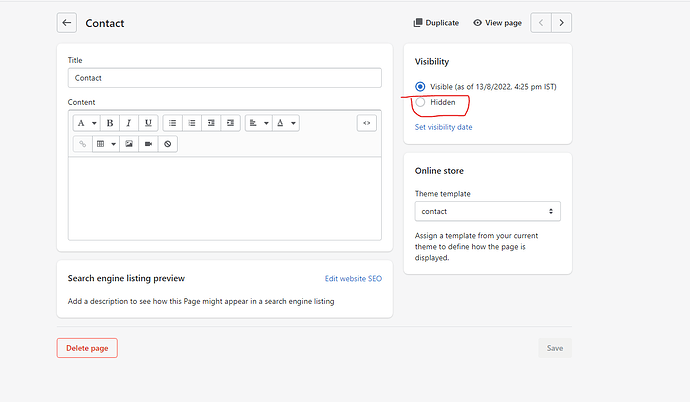Insert a numbered list
Screen dimensions: 690x402
(192, 123)
